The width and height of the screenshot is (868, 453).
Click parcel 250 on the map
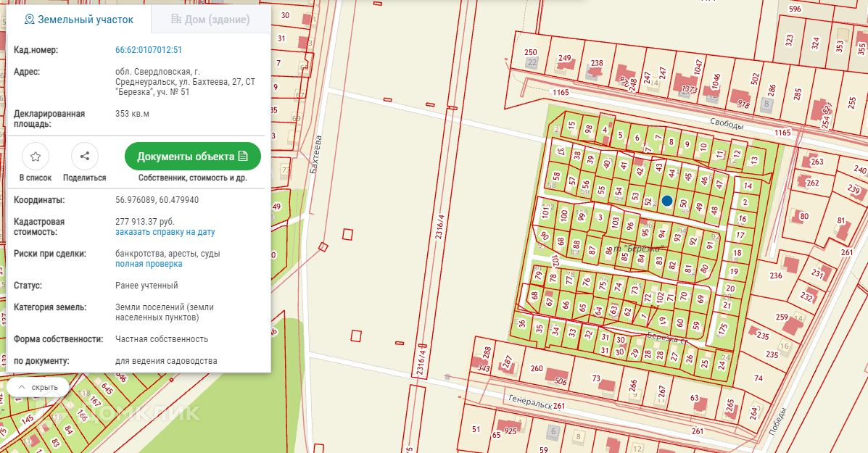pos(530,52)
